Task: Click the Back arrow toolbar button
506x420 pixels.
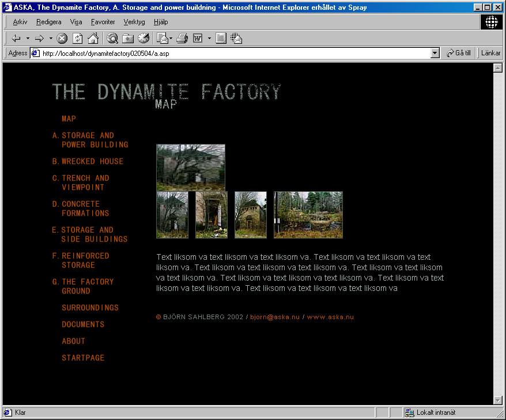Action: click(x=16, y=39)
